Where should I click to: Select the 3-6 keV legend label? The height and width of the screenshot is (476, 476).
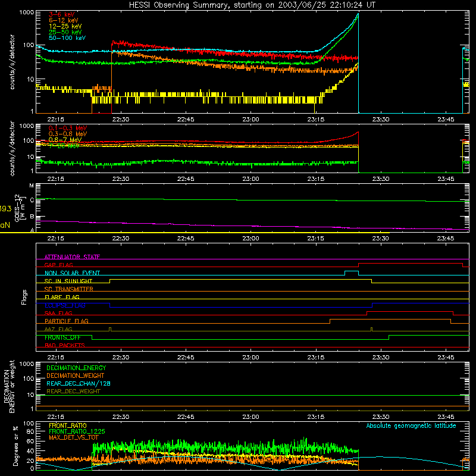[61, 14]
